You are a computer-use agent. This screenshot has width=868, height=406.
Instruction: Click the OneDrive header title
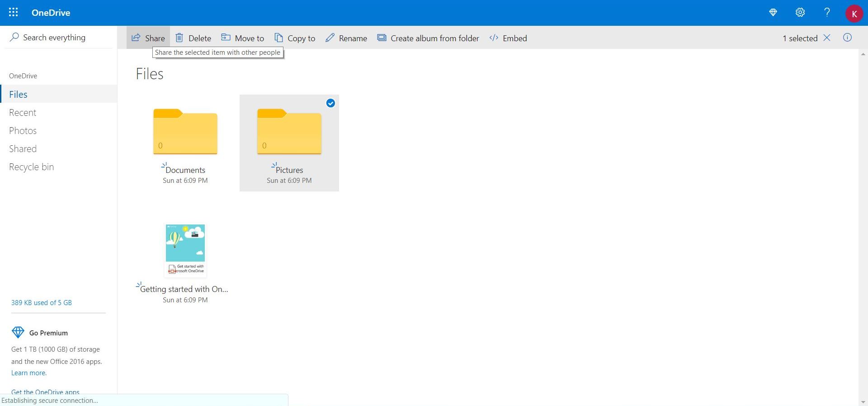[x=51, y=13]
